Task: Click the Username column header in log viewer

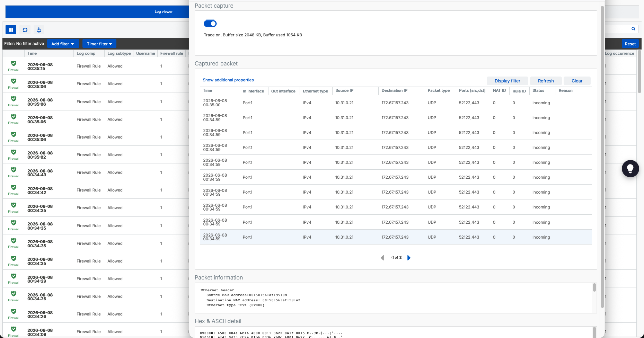Action: 145,53
